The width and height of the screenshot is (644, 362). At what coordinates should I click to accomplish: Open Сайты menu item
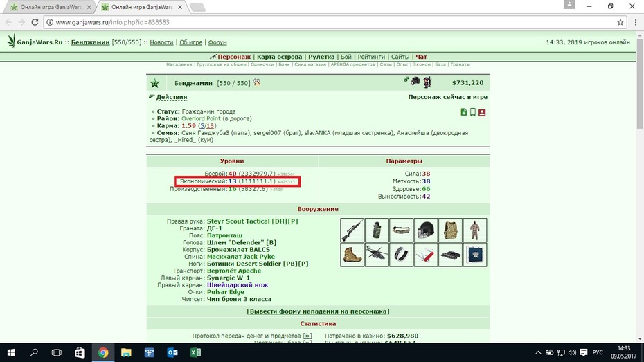(400, 57)
